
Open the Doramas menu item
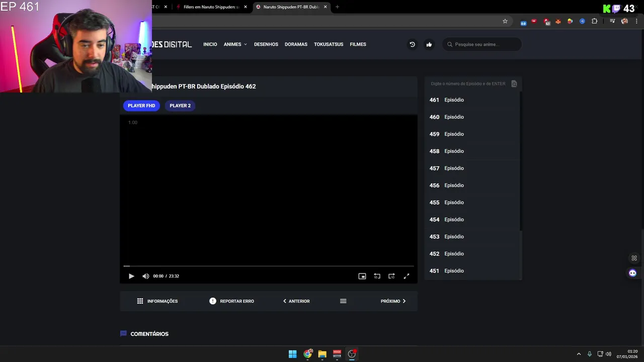(x=296, y=44)
